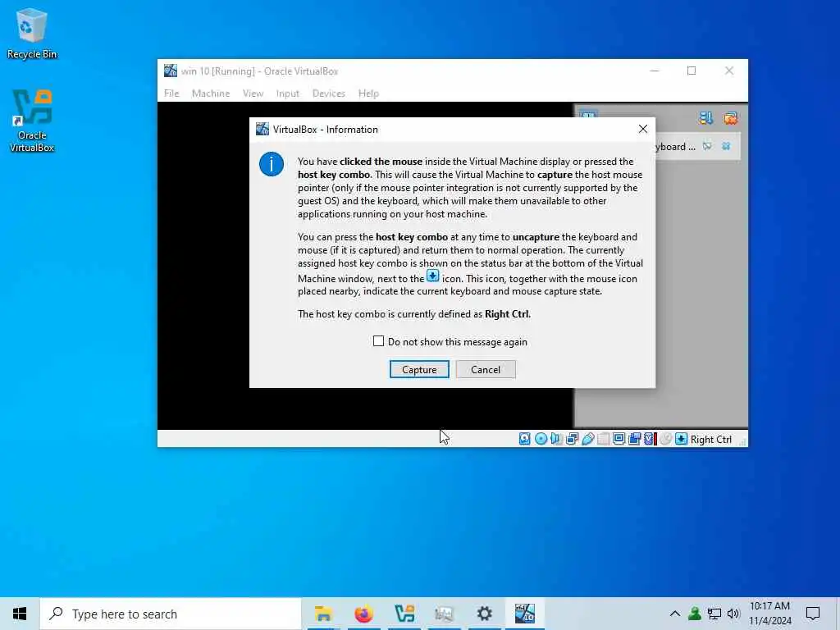The width and height of the screenshot is (840, 630).
Task: Maximize the win 10 VirtualBox window
Action: point(692,71)
